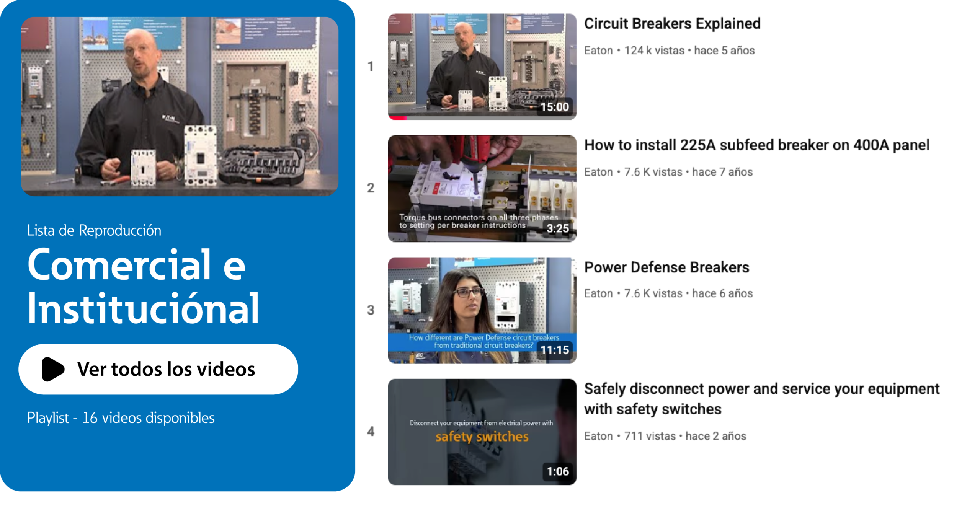This screenshot has width=980, height=515.
Task: Click 'Circuit Breakers Explained' title
Action: coord(672,24)
